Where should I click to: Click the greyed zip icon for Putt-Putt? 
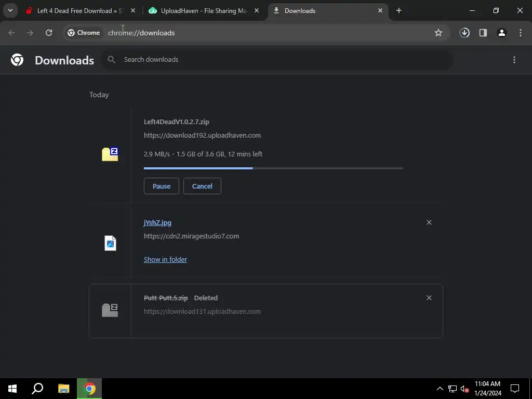tap(110, 310)
